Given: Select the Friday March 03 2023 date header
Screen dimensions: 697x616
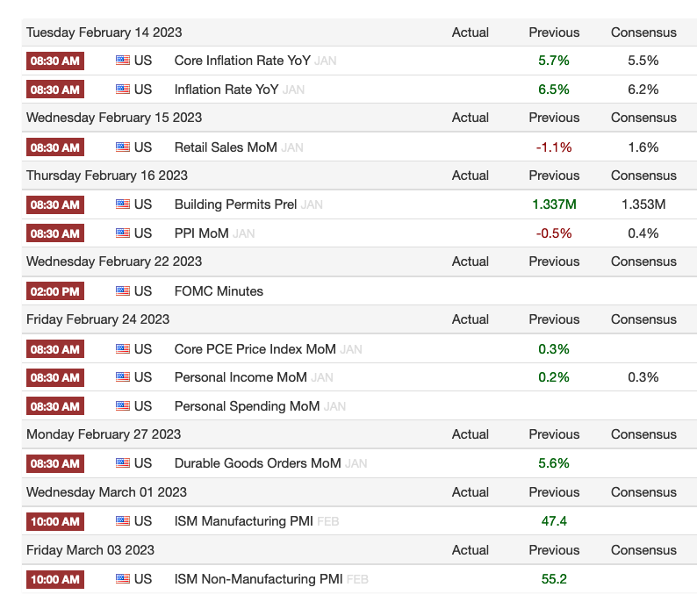Looking at the screenshot, I should 90,550.
